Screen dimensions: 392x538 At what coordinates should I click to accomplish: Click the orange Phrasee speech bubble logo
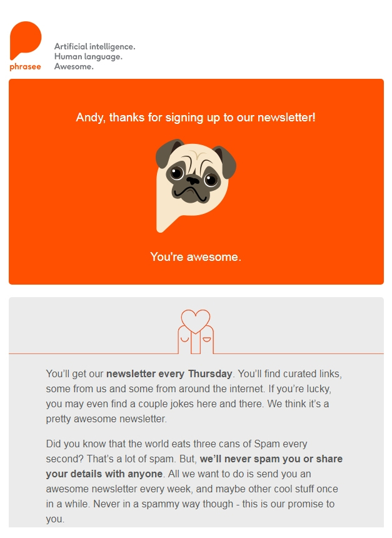pyautogui.click(x=26, y=40)
